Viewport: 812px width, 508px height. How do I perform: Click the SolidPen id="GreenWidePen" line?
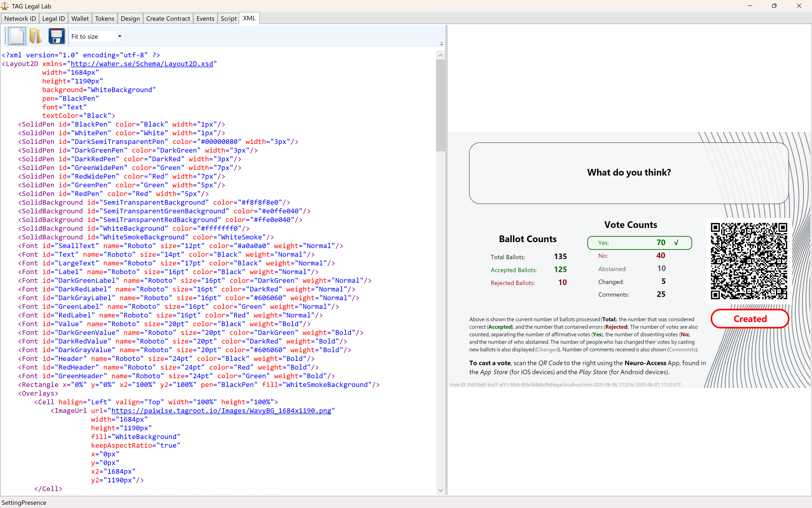pyautogui.click(x=129, y=168)
